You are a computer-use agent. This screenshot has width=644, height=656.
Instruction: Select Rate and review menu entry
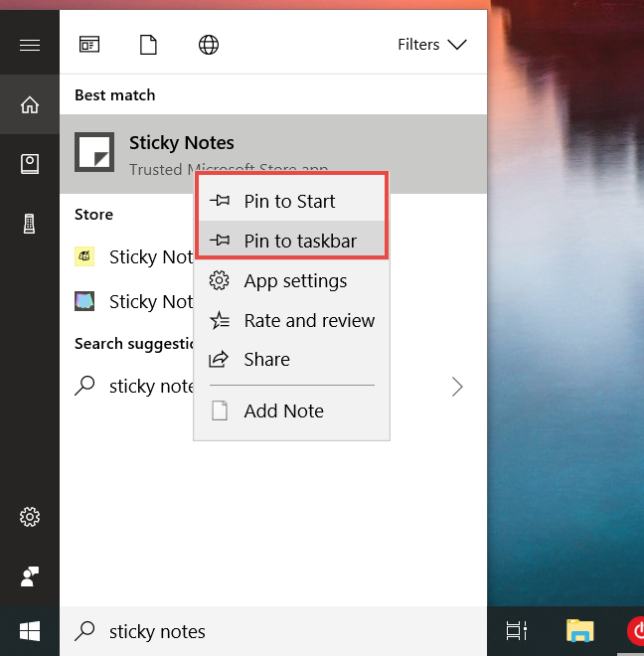coord(291,320)
